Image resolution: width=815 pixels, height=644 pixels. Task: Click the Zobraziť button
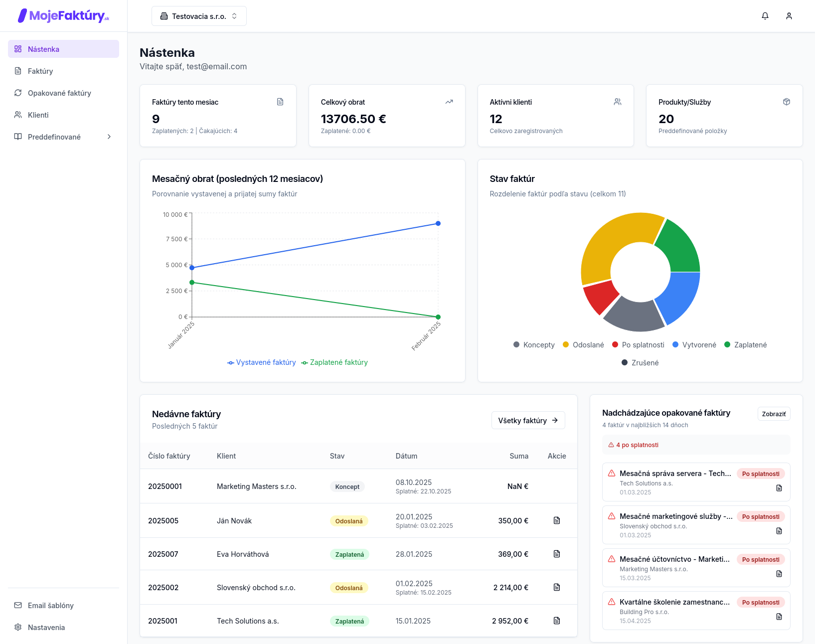point(774,414)
